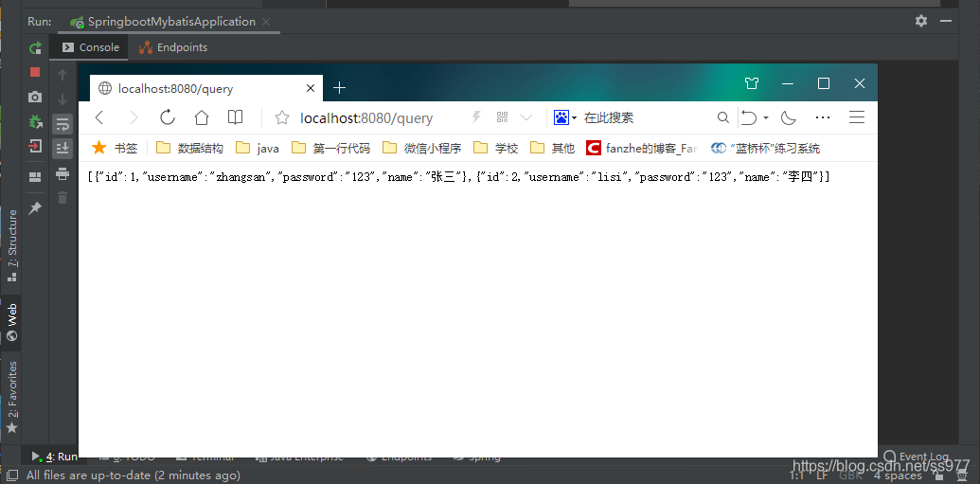Stop the running application with red square
This screenshot has height=484, width=980.
click(x=35, y=72)
